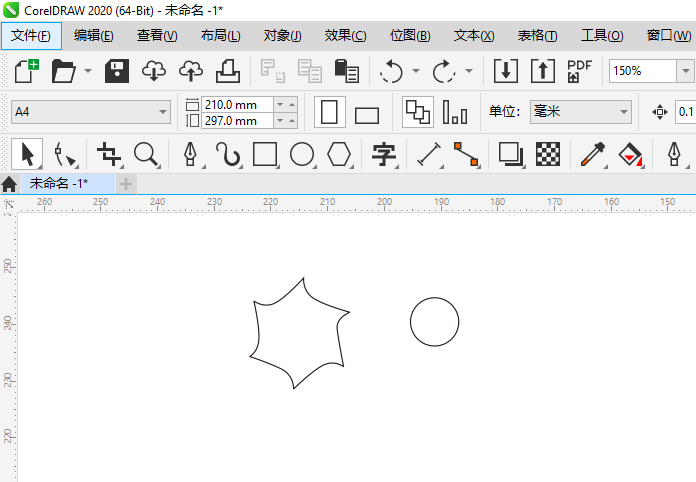Click the Save floppy disk icon
Screen dimensions: 696x482
point(117,71)
